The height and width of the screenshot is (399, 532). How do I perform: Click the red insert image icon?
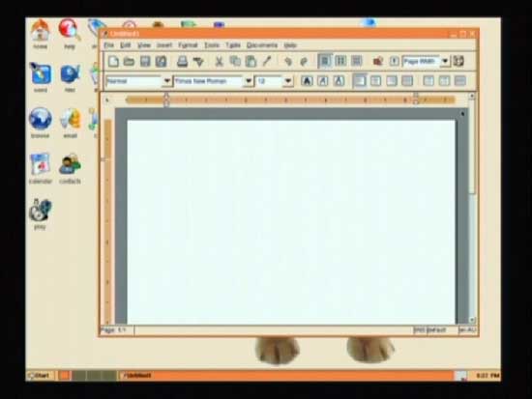pos(377,62)
